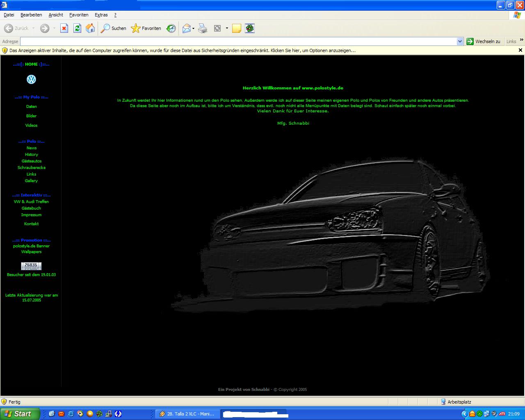
Task: Launch Internet Explorer from quick launch
Action: click(71, 414)
